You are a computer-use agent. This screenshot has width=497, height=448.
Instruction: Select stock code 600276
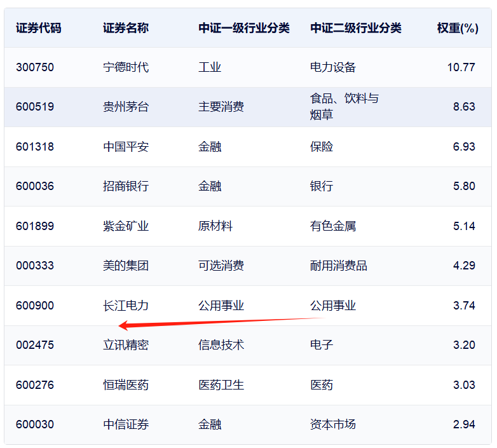35,385
